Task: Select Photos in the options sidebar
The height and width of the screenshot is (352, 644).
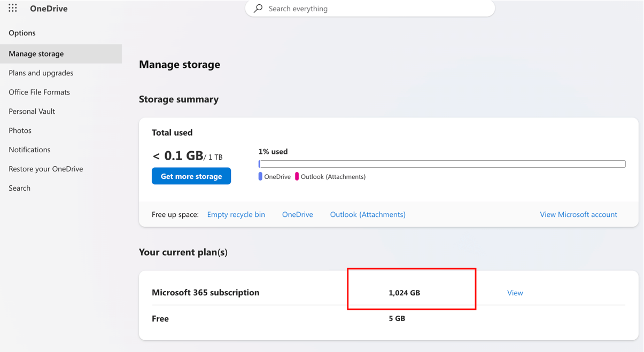Action: (x=20, y=130)
